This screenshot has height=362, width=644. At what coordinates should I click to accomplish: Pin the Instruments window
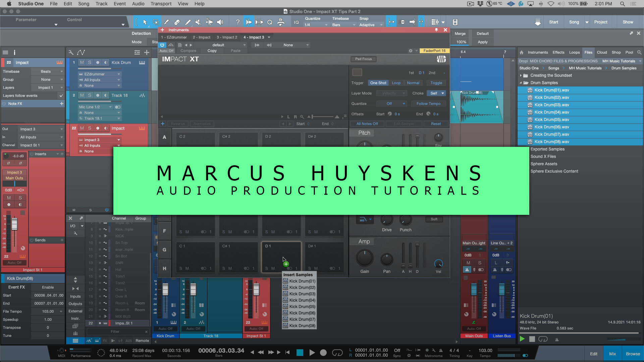coord(436,30)
